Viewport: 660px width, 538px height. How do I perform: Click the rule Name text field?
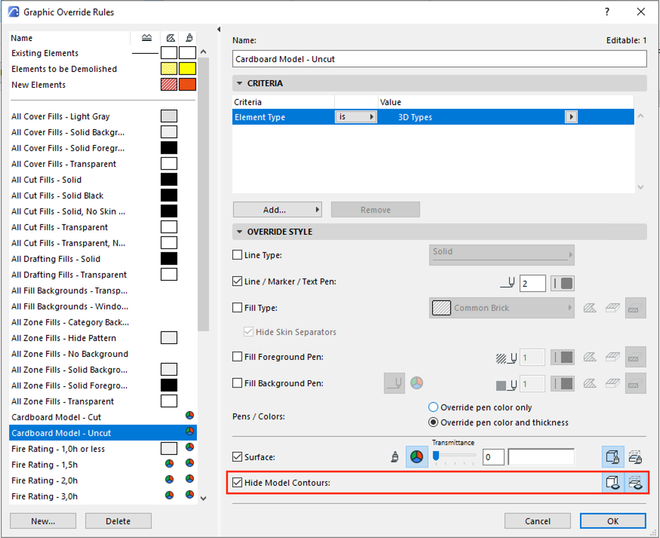tap(439, 59)
